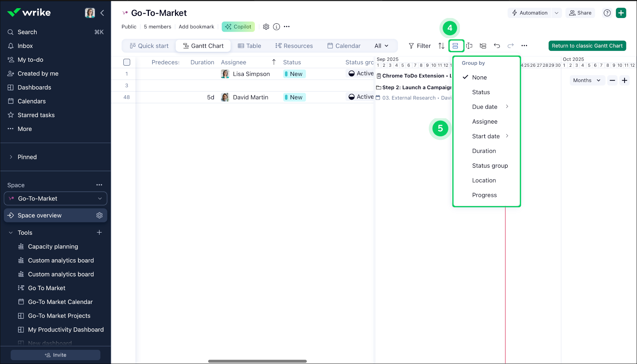Click the Add bookmark link
Viewport: 637px width, 364px height.
196,26
